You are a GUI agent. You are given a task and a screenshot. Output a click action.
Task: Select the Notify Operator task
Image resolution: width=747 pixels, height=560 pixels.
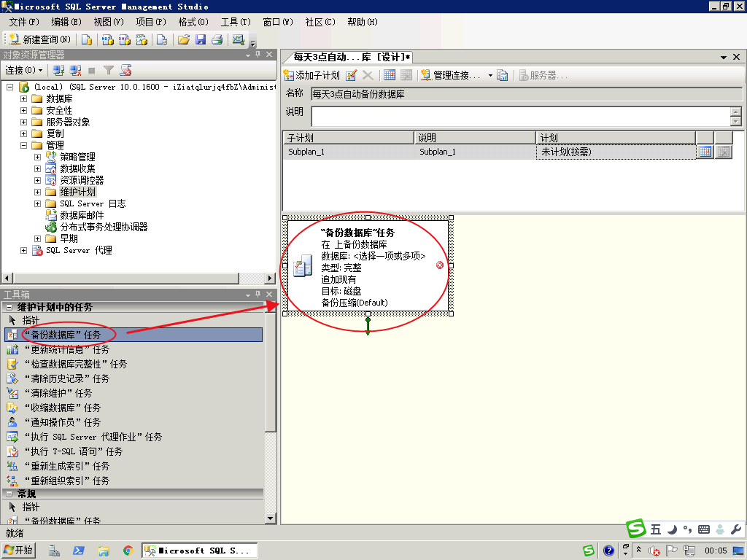point(133,422)
